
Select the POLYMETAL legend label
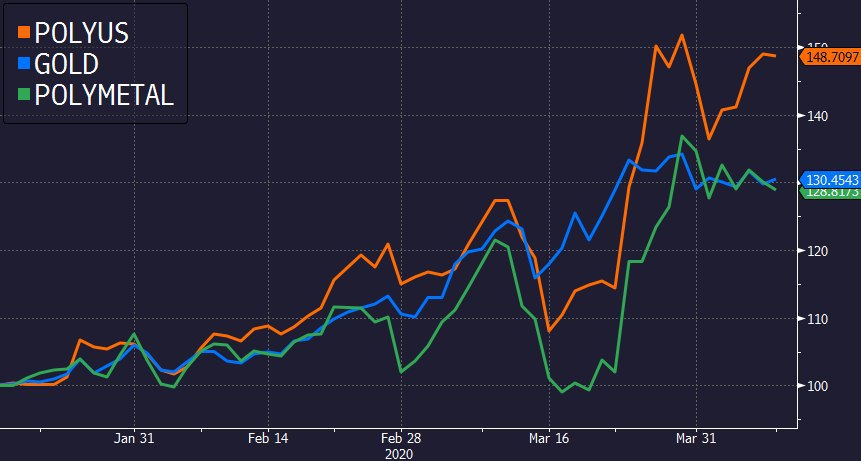coord(104,95)
